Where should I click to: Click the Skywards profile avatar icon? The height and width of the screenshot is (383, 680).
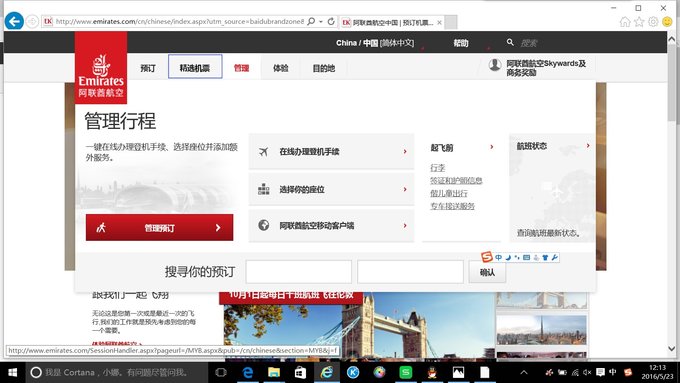[495, 65]
